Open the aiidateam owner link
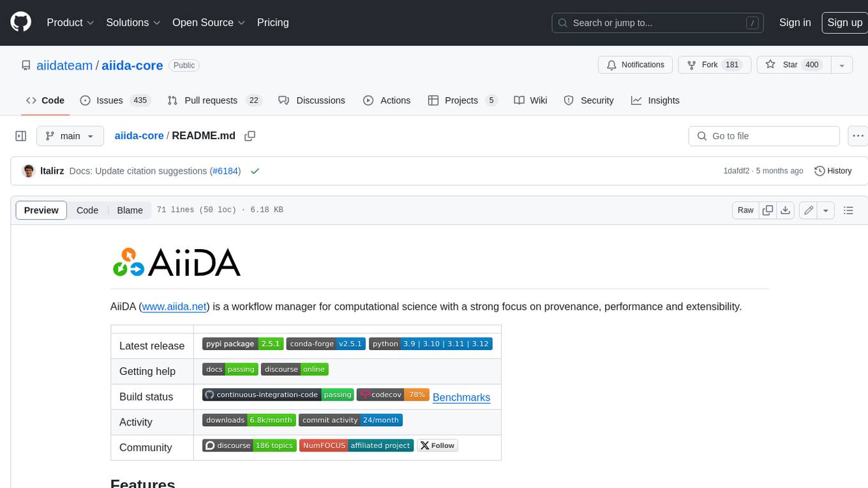Viewport: 868px width, 488px height. point(64,65)
